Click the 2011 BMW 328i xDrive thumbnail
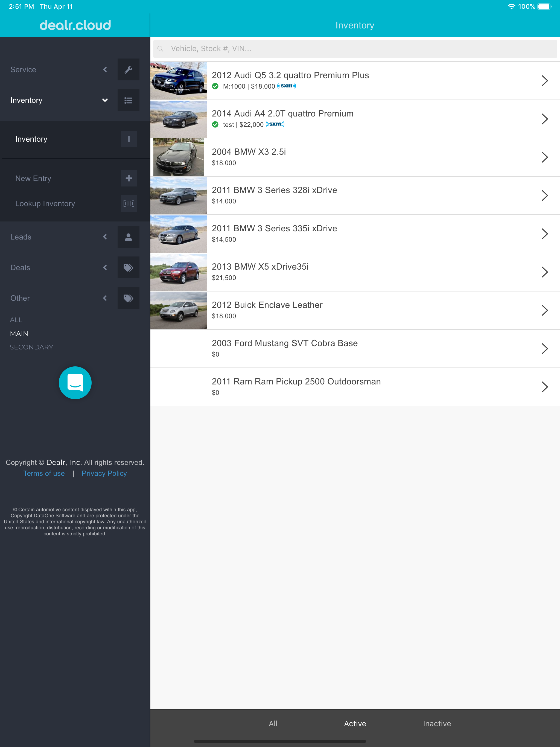560x747 pixels. coord(178,195)
